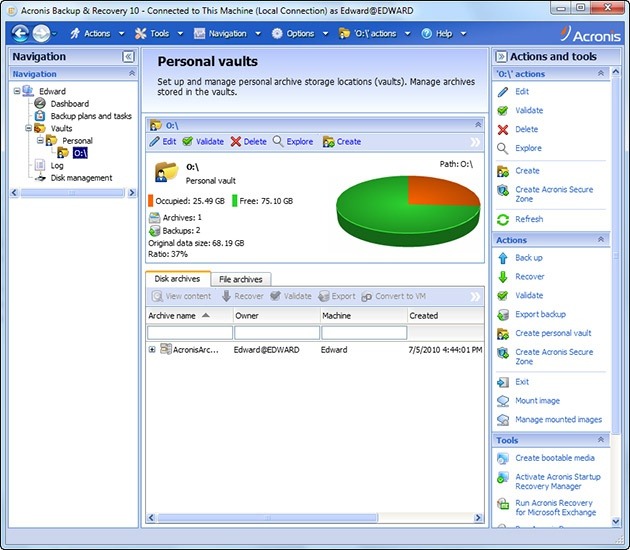Click the Create personal vault icon
This screenshot has height=550, width=630.
click(503, 333)
